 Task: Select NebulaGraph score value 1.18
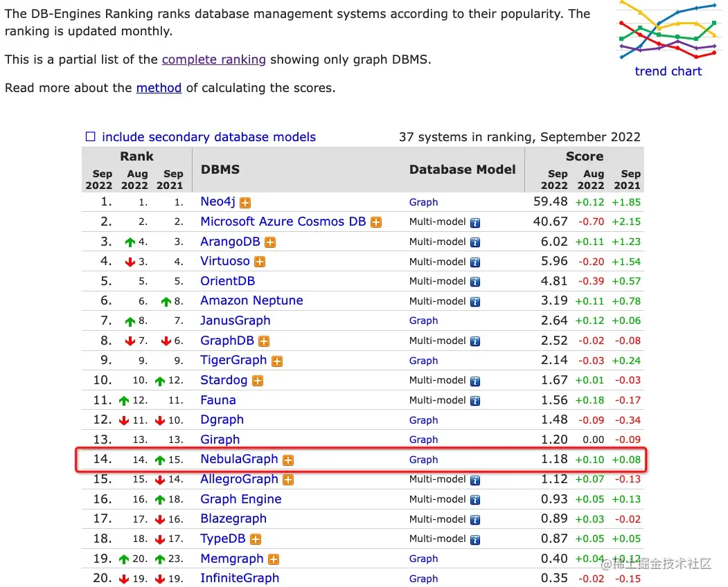[554, 459]
